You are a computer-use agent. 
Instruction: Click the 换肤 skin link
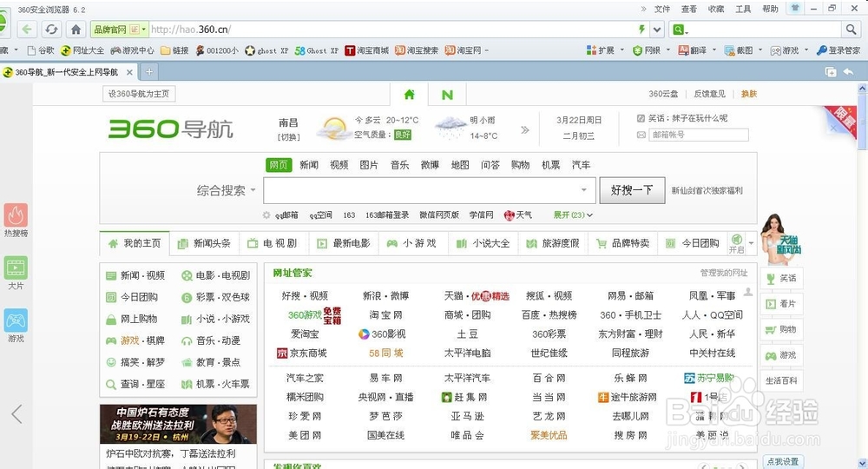pos(749,94)
